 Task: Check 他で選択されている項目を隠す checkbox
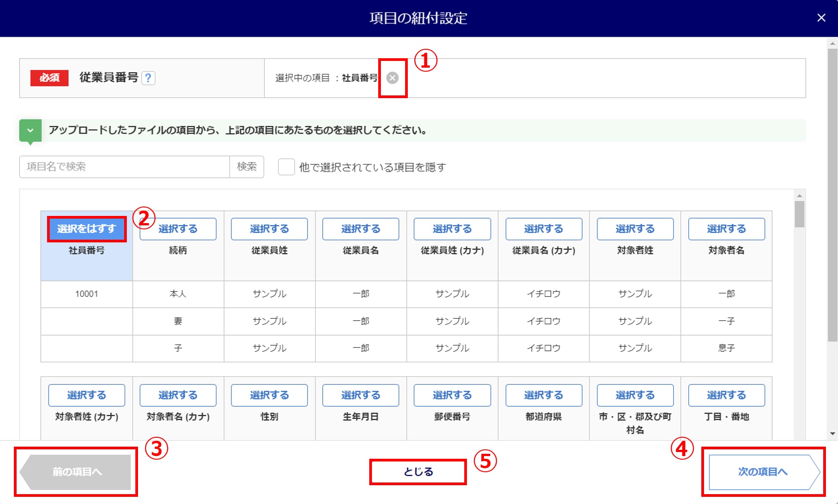(286, 167)
